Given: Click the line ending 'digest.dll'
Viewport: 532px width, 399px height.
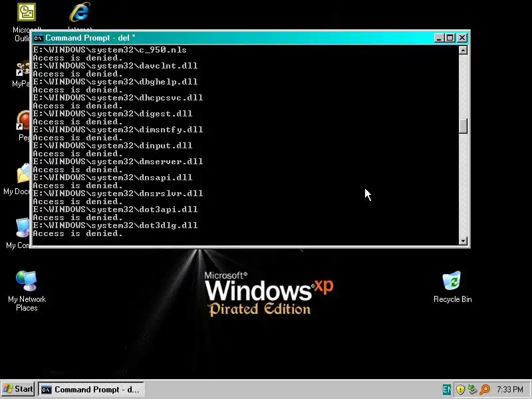Looking at the screenshot, I should tap(112, 114).
